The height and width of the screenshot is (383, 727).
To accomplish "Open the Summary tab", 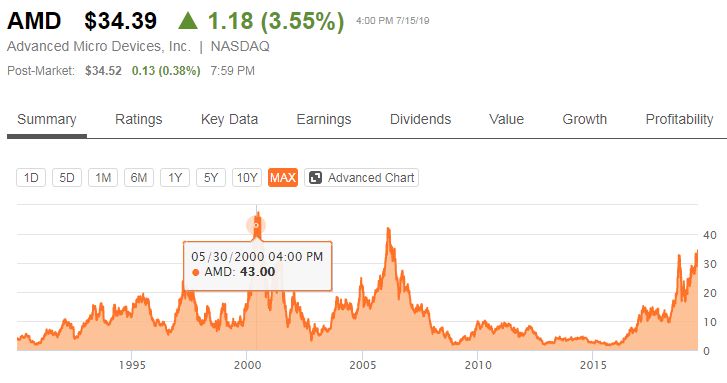I will (x=47, y=120).
